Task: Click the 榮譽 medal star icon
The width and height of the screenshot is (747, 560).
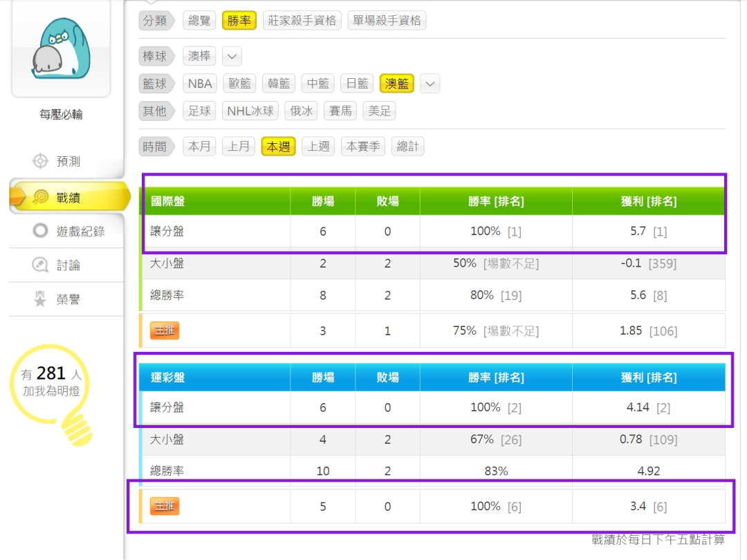Action: [x=40, y=299]
